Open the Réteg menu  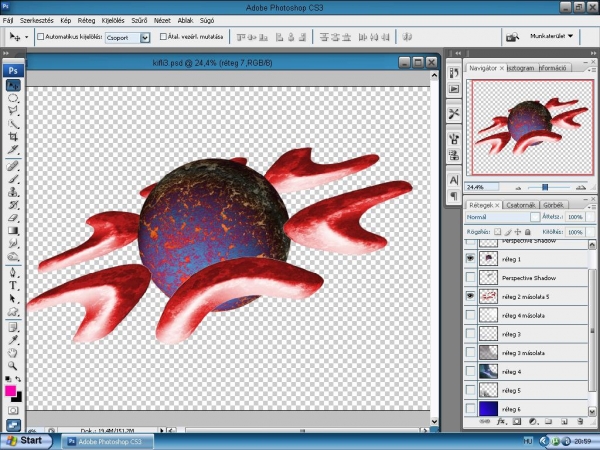86,20
